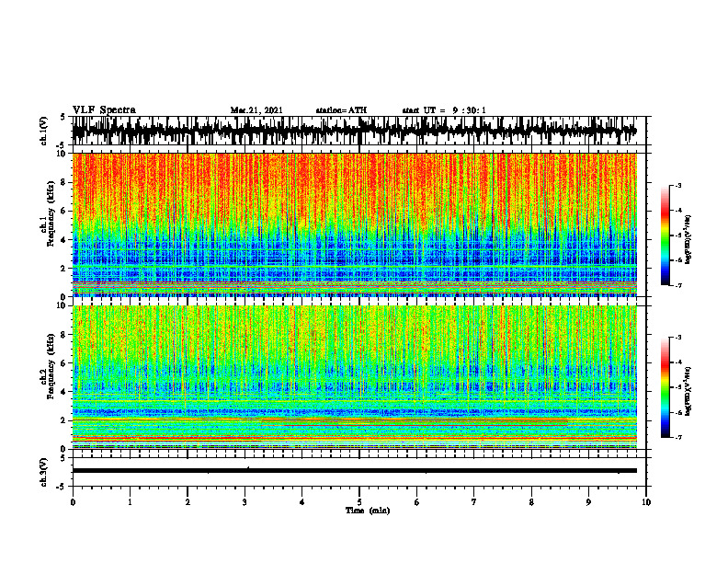This screenshot has height=563, width=728.
Task: Click the "-7" label on ch.2 color bar
Action: 678,438
